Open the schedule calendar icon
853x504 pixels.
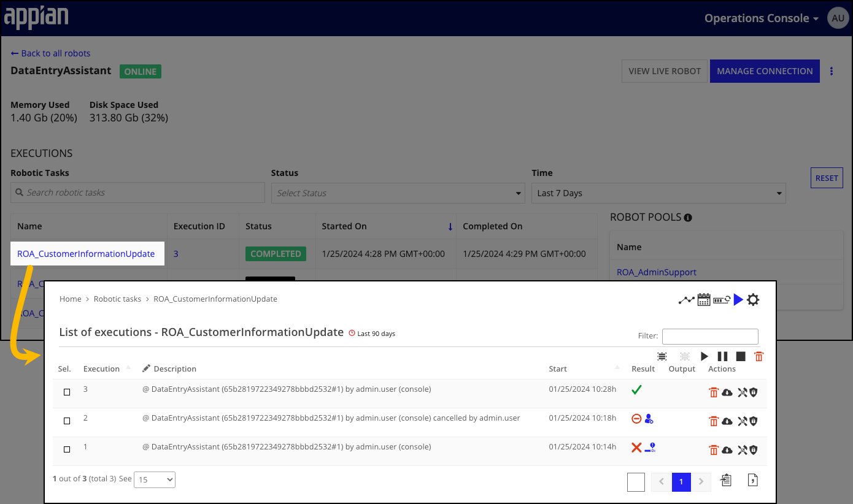click(x=704, y=299)
